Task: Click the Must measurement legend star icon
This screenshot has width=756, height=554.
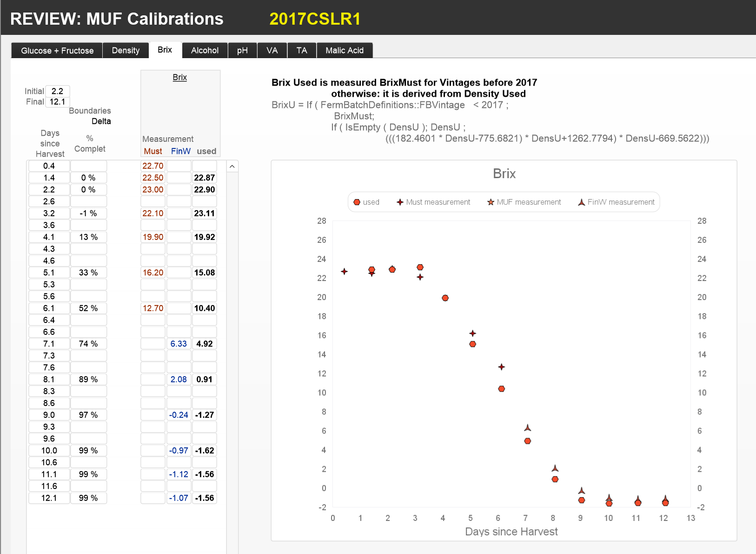Action: pos(400,202)
